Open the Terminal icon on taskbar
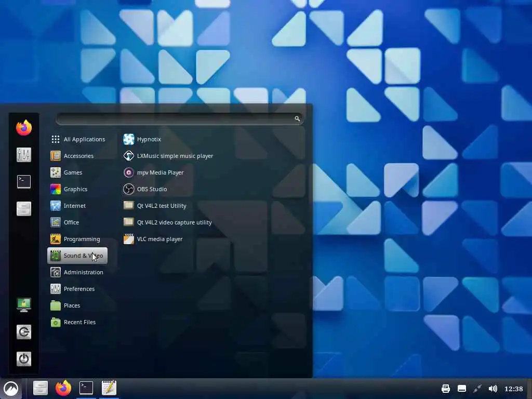Viewport: 532px width, 399px height. tap(86, 388)
